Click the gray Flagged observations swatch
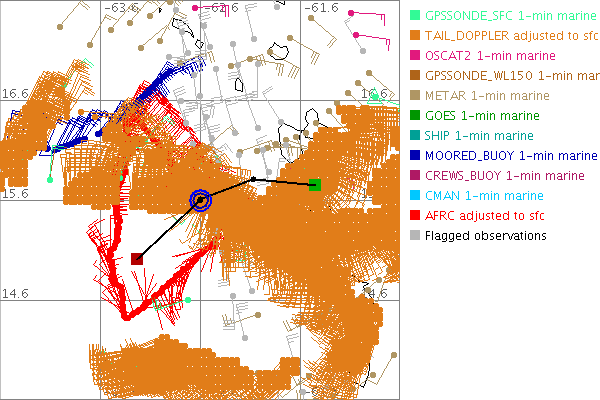Image resolution: width=600 pixels, height=400 pixels. click(414, 236)
